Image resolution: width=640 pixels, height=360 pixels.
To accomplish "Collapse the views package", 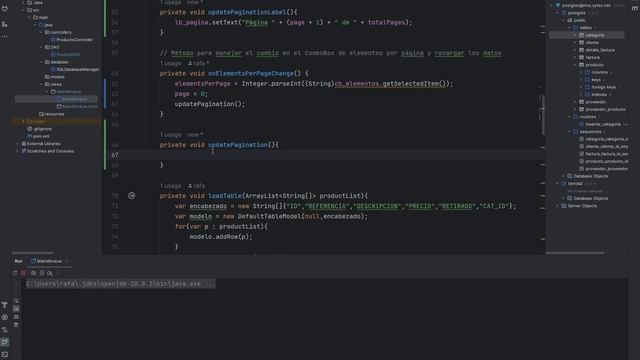I will point(41,84).
